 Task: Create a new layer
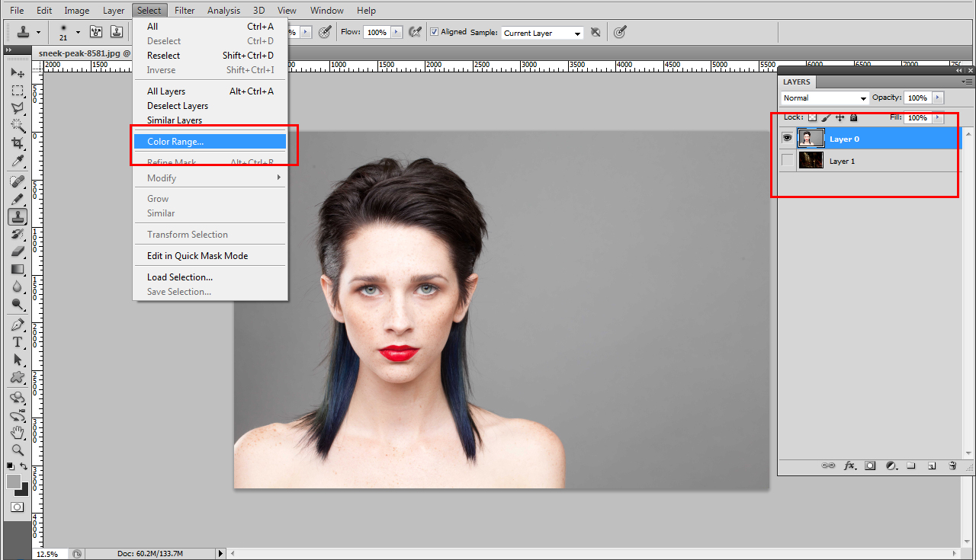tap(932, 466)
